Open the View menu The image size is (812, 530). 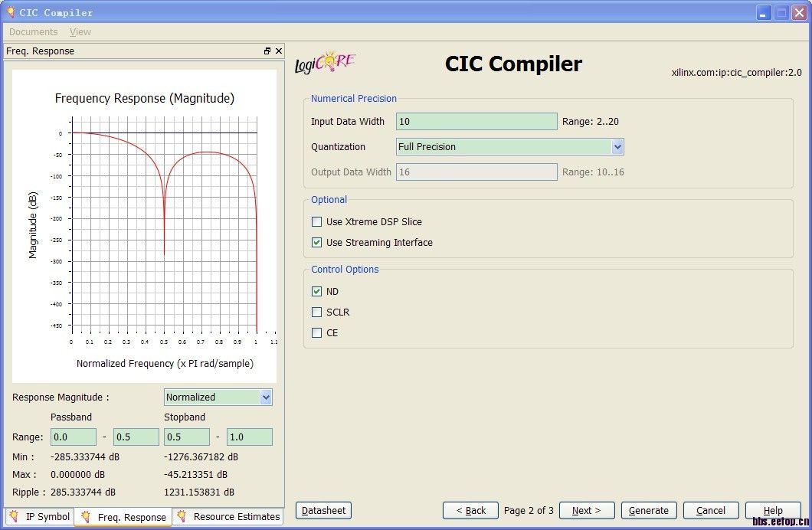[x=80, y=31]
